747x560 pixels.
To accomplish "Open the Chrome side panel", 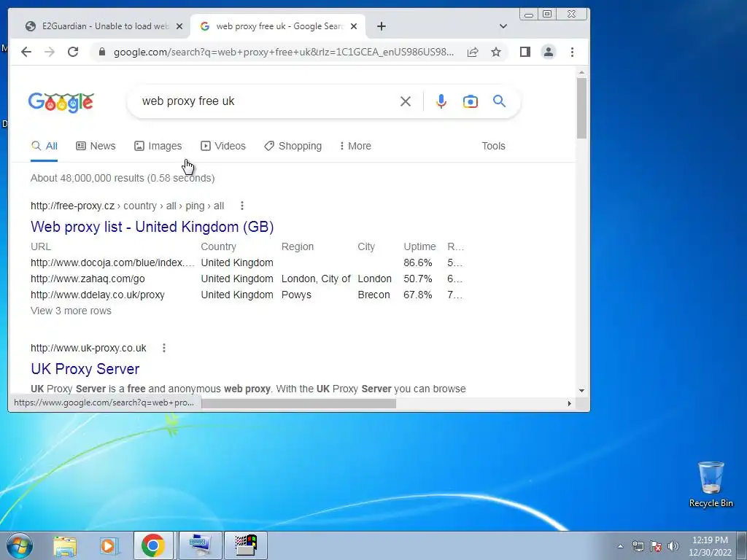I will [x=525, y=52].
